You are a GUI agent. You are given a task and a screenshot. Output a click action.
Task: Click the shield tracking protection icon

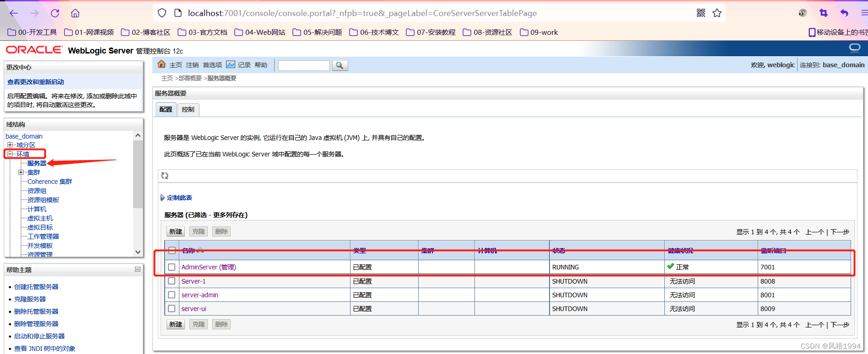162,13
